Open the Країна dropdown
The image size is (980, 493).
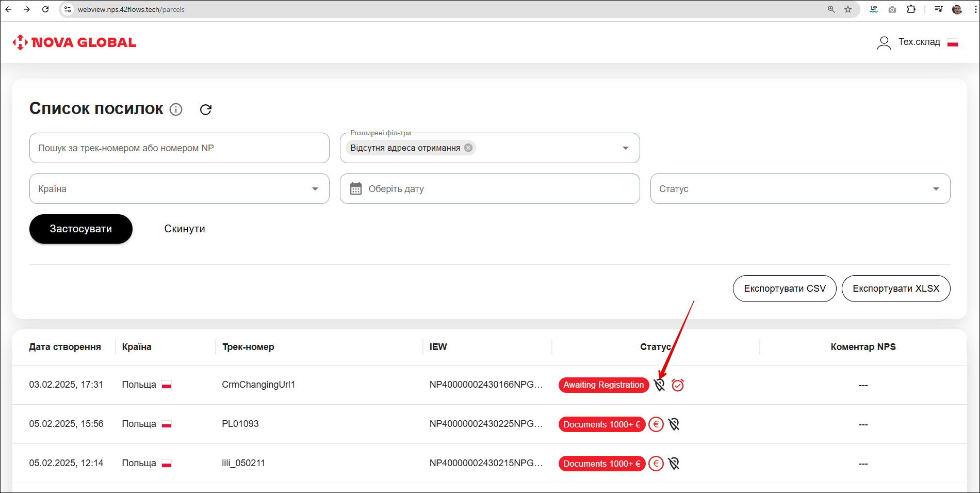tap(315, 189)
